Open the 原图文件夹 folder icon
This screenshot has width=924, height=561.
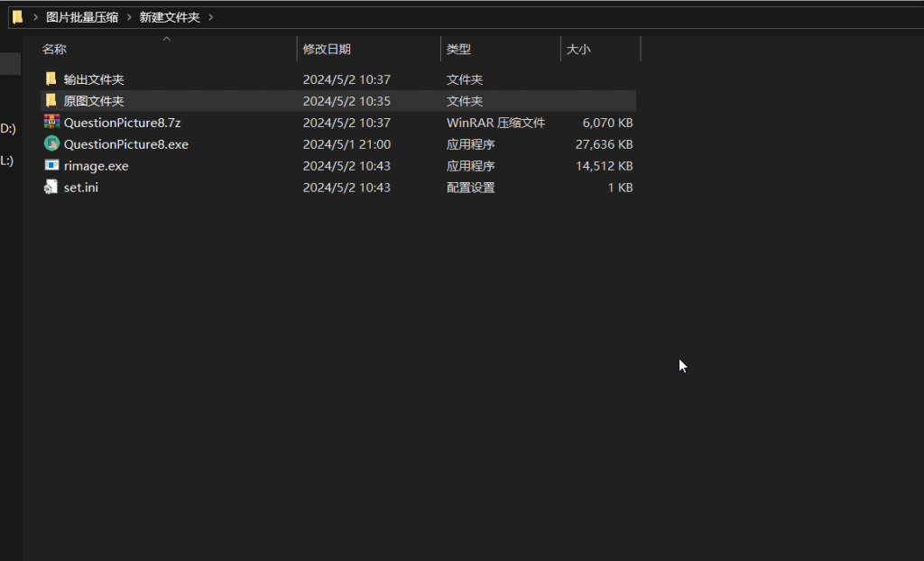[x=51, y=100]
